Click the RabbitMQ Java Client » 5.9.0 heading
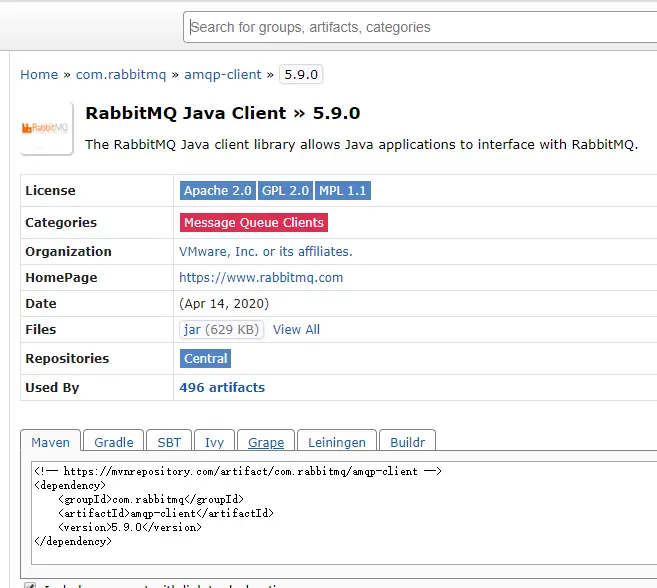This screenshot has width=657, height=588. tap(223, 113)
